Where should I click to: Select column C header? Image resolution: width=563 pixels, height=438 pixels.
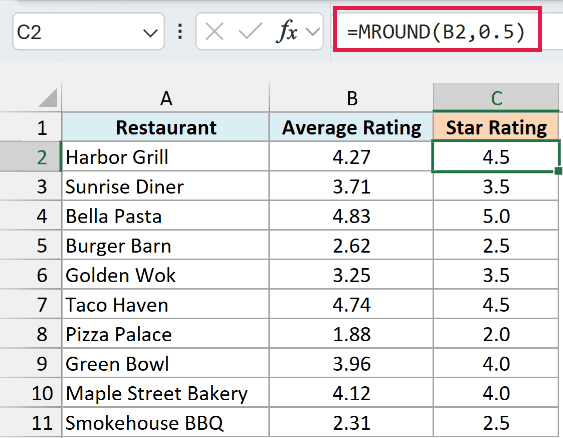tap(496, 98)
